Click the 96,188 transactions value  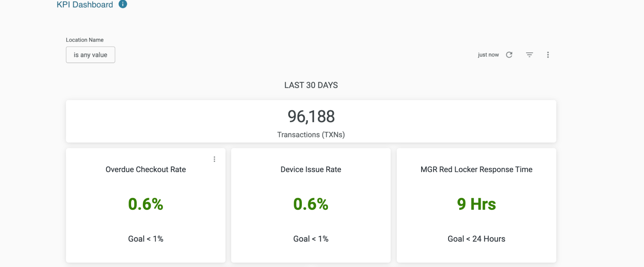coord(311,116)
